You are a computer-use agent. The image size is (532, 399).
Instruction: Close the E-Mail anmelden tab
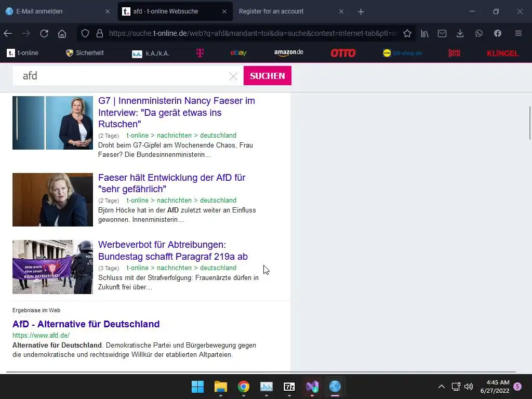click(108, 11)
